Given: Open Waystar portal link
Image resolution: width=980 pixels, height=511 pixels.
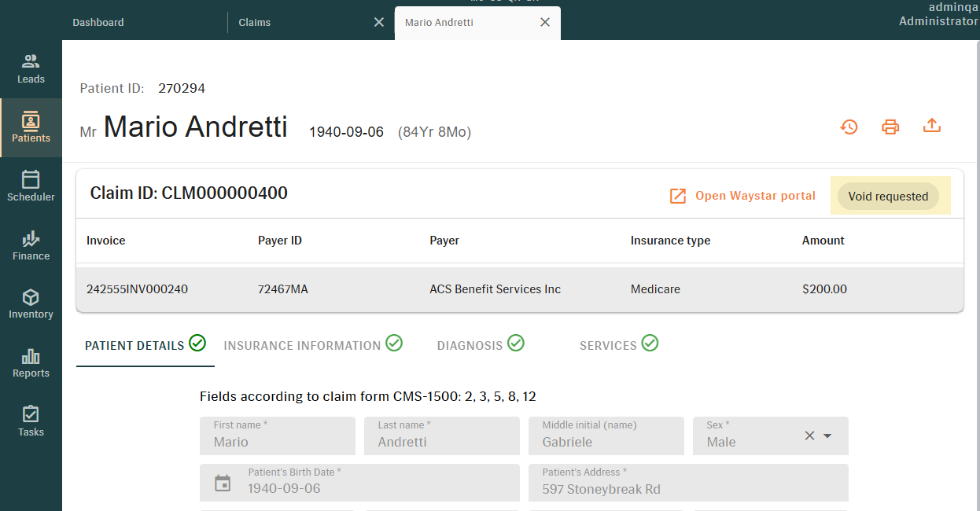Looking at the screenshot, I should coord(742,196).
